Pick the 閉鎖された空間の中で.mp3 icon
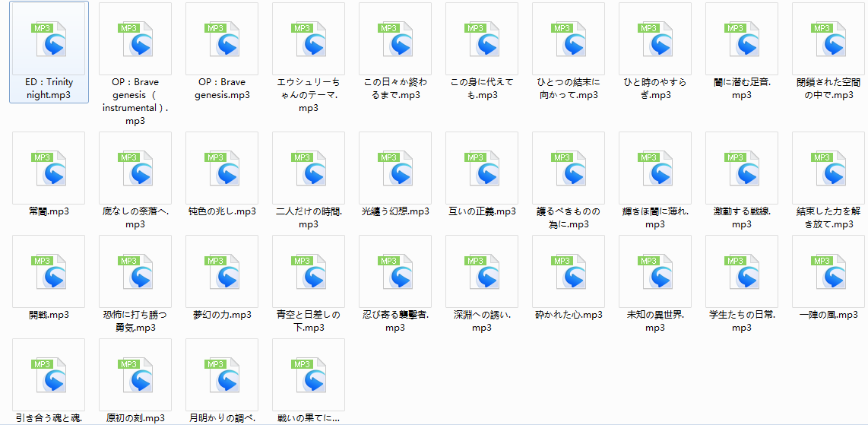 point(828,39)
